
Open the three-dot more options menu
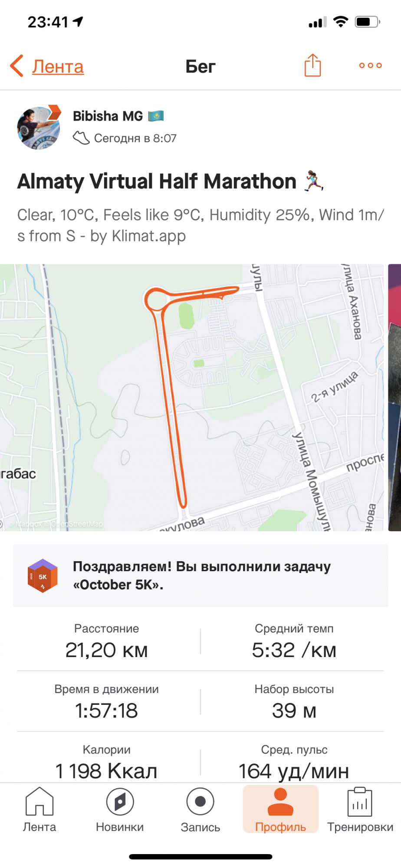click(370, 66)
